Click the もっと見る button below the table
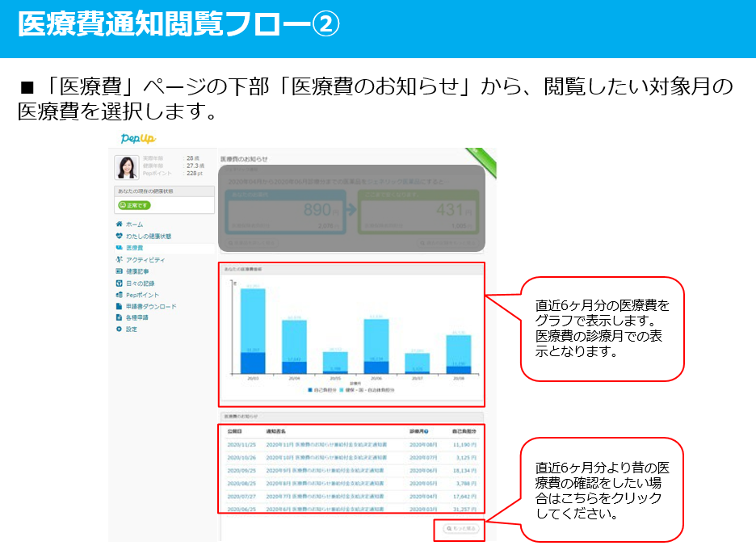The image size is (756, 554). click(x=459, y=528)
